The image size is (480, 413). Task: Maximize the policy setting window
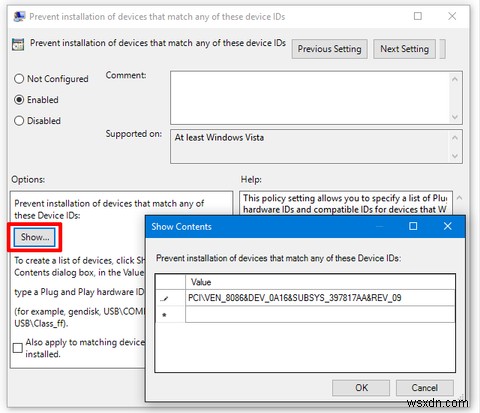pos(418,16)
